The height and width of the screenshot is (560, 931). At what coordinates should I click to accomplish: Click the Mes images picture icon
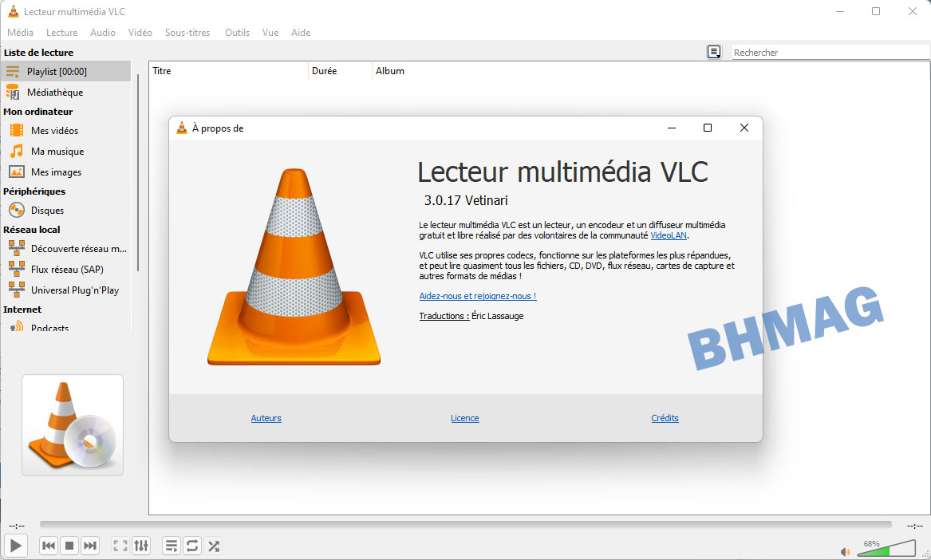click(x=17, y=172)
